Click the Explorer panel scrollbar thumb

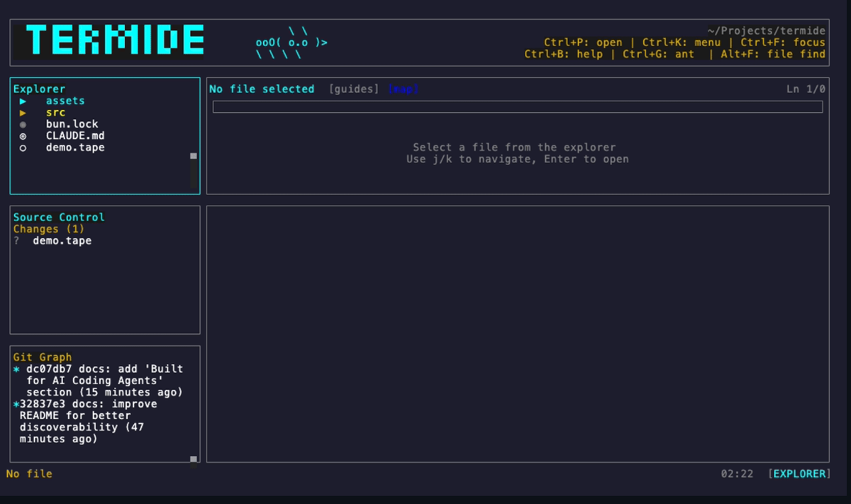pos(194,156)
